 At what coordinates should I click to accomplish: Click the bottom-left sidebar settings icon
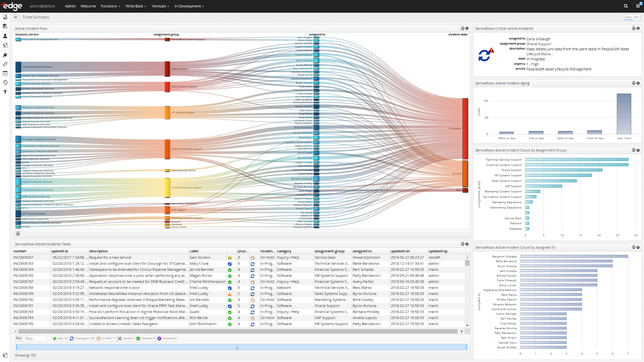(5, 355)
